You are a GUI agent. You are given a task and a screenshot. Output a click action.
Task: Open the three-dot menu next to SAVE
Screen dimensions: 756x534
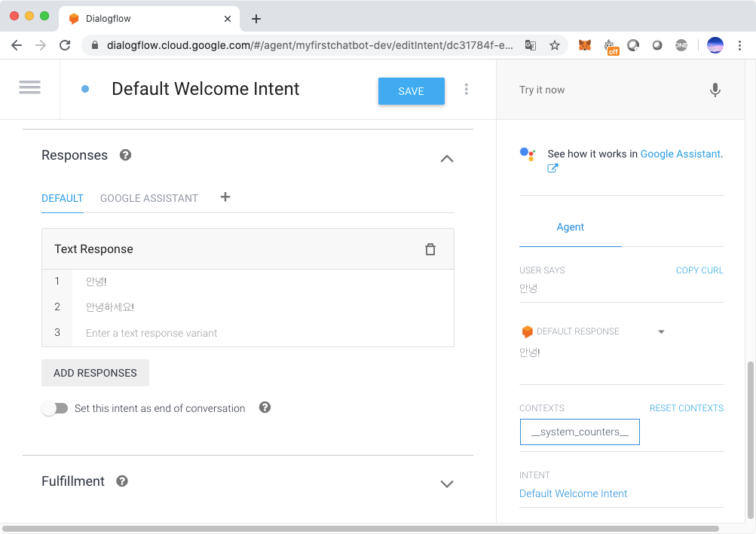coord(467,89)
